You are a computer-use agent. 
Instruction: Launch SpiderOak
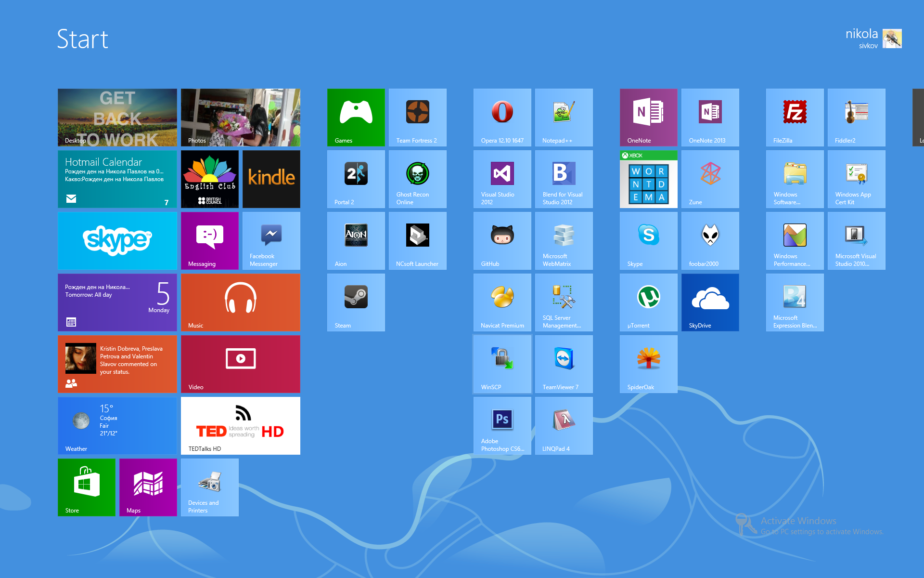click(649, 364)
